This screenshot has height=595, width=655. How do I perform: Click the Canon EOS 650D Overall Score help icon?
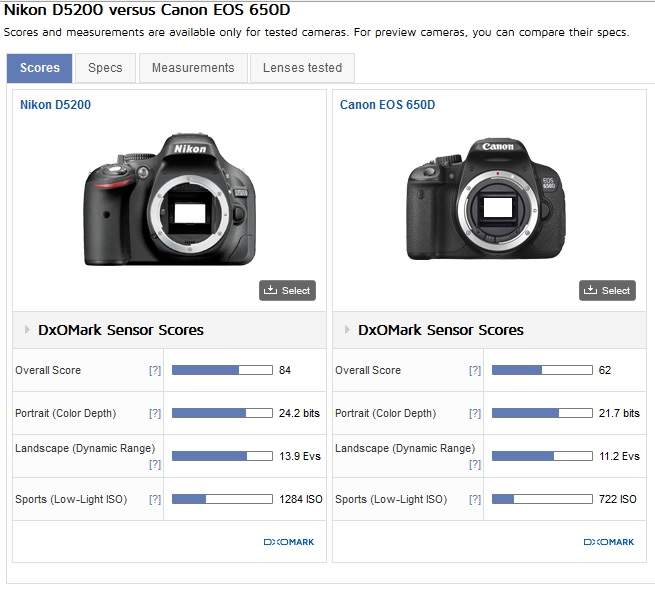[475, 370]
